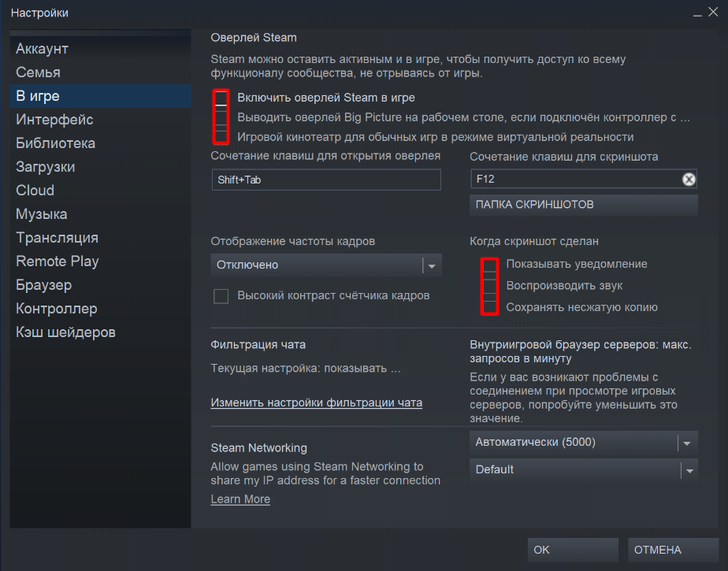This screenshot has width=728, height=571.
Task: Enable 'Включить оверлей Steam в игре' checkbox
Action: click(221, 98)
